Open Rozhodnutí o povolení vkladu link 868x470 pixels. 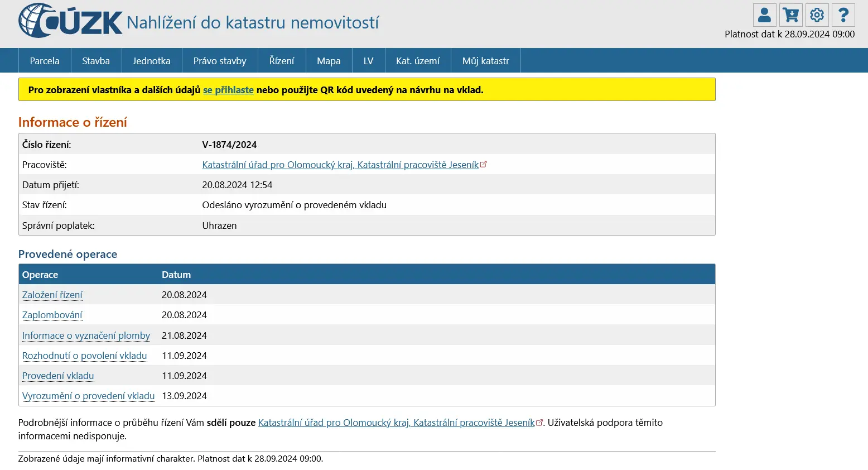tap(85, 356)
